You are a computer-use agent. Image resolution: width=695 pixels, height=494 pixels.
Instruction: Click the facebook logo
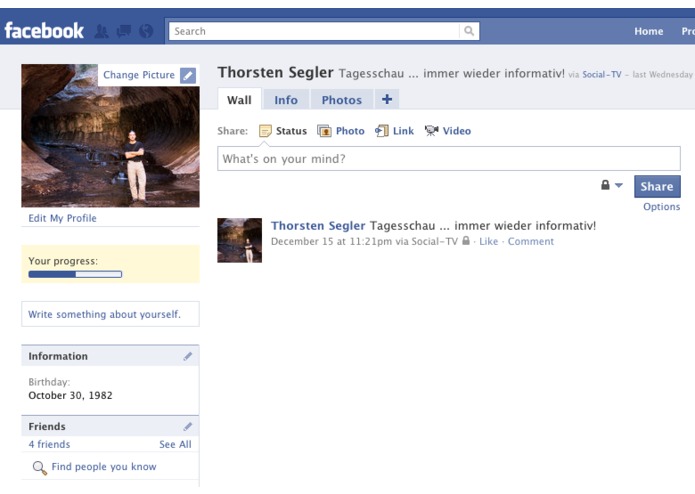44,31
